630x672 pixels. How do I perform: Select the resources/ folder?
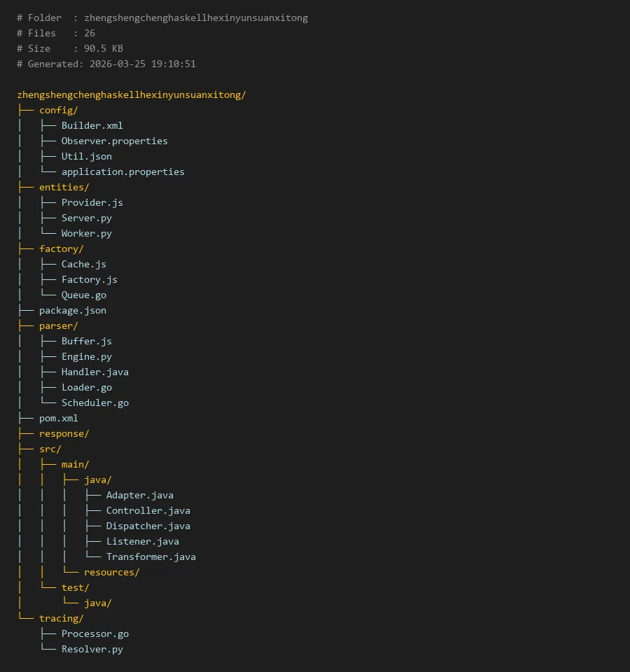tap(111, 572)
